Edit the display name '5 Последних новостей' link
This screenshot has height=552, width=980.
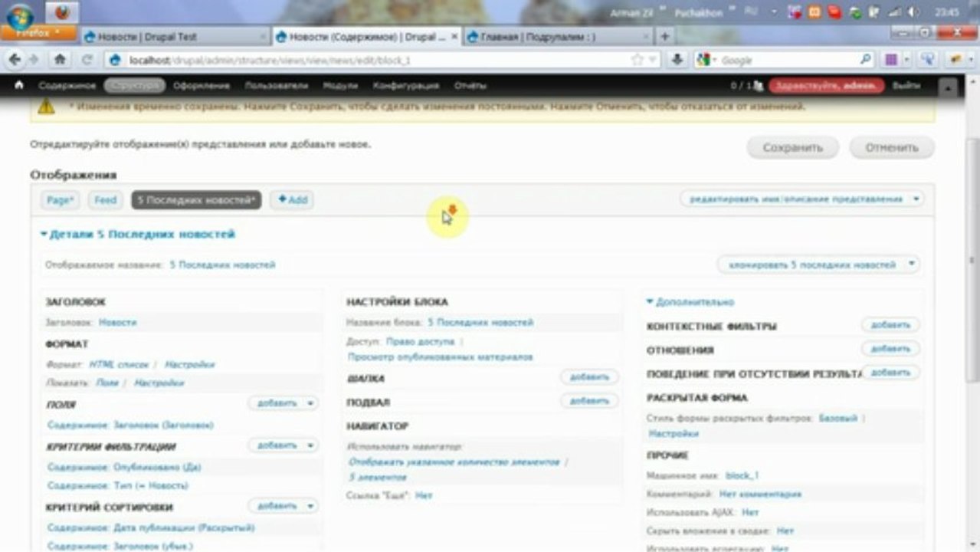pos(222,264)
